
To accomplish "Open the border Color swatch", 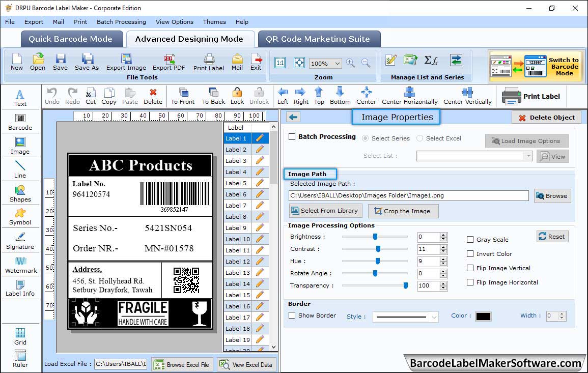I will tap(483, 317).
